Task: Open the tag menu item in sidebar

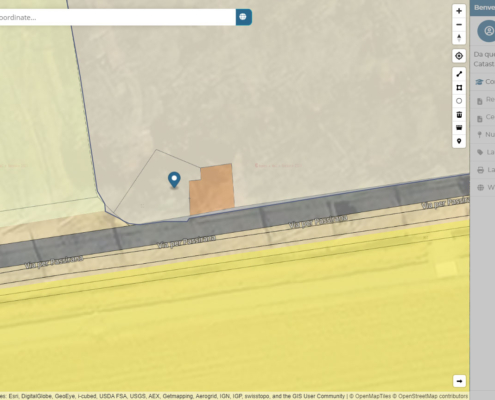Action: tap(484, 152)
